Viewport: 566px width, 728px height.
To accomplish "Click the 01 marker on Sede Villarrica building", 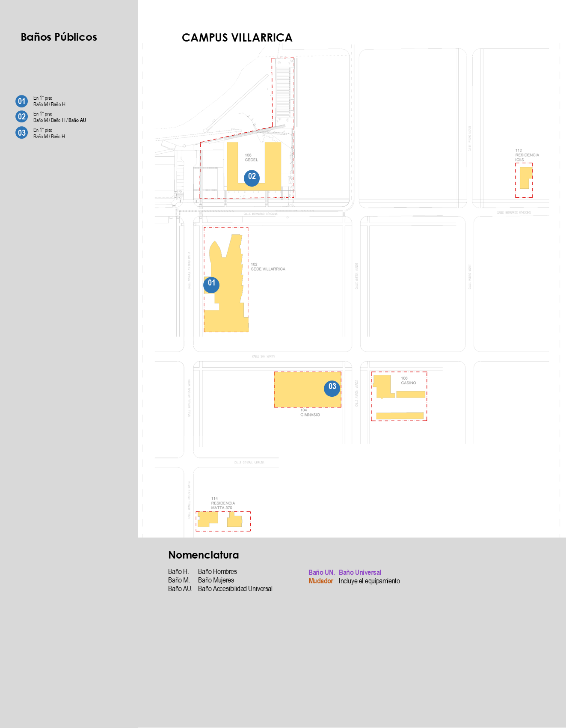I will tap(211, 285).
